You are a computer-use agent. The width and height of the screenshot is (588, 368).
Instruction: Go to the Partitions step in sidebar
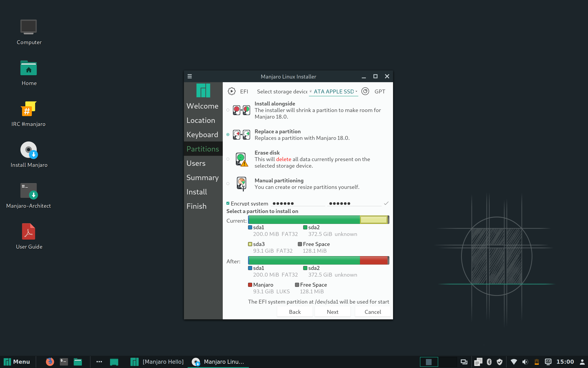pos(203,149)
